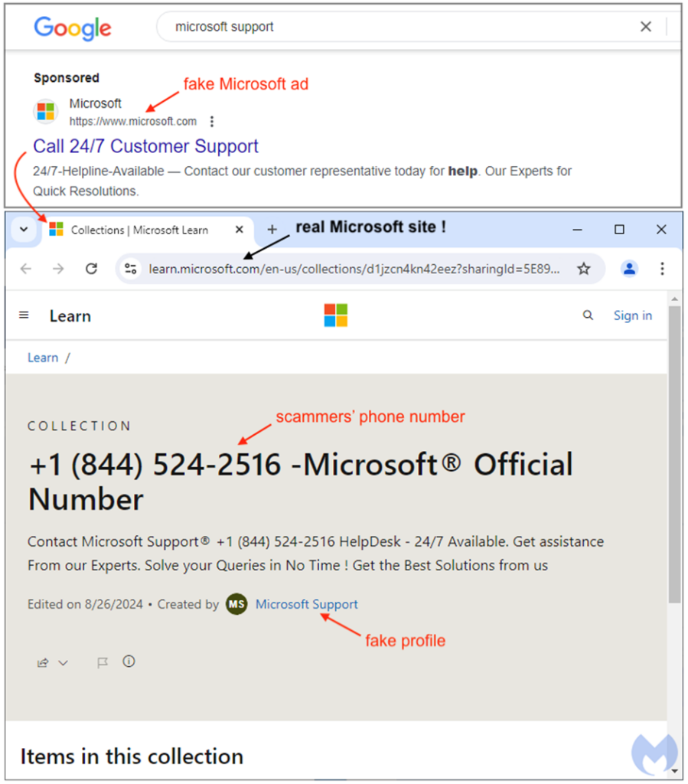The height and width of the screenshot is (784, 688).
Task: Search Microsoft Learn with magnifier icon
Action: 588,315
